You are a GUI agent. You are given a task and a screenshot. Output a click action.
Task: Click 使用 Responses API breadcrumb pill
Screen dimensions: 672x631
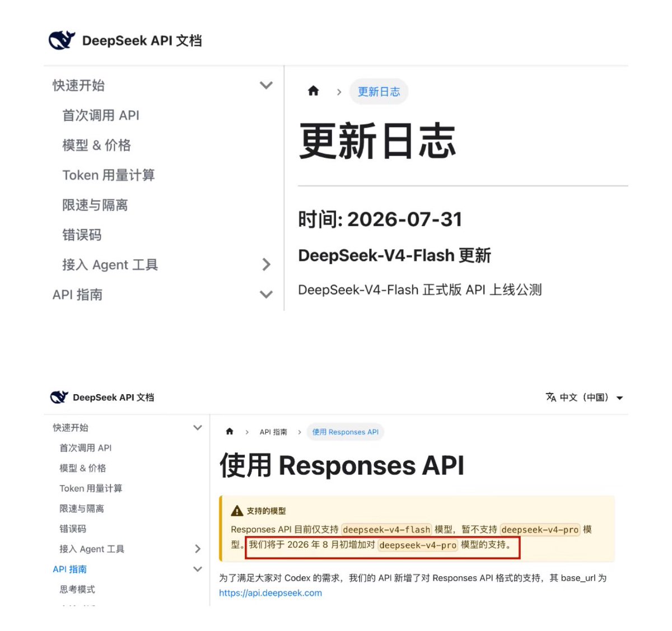click(x=346, y=432)
